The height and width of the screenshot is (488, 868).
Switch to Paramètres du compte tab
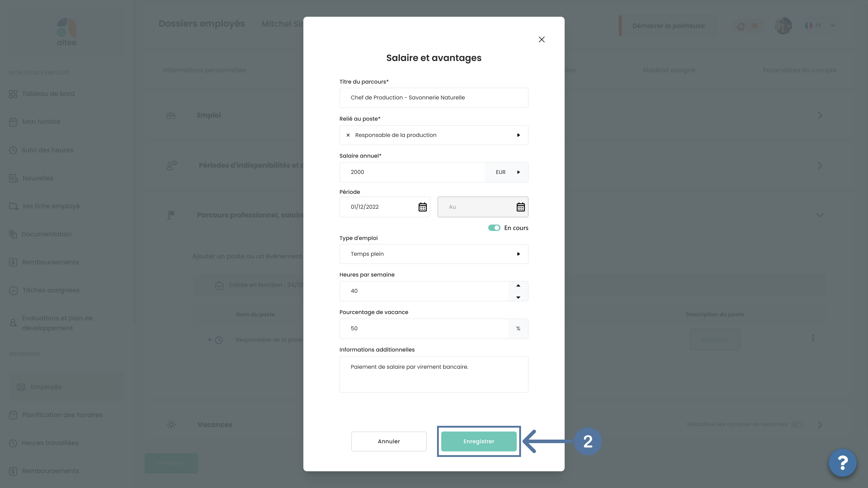pyautogui.click(x=799, y=70)
